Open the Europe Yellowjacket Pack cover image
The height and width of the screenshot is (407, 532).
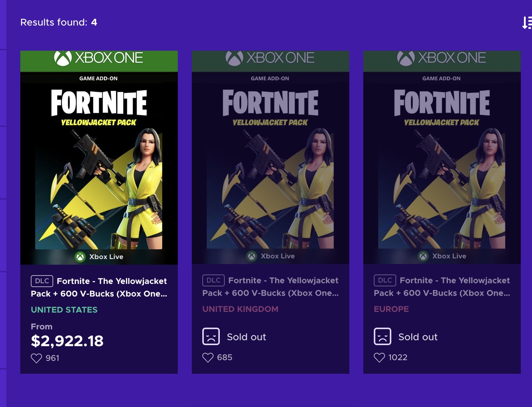(442, 157)
